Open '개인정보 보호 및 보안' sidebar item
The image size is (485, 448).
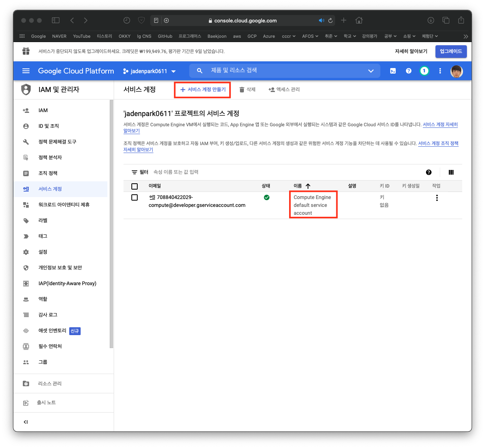(x=61, y=268)
